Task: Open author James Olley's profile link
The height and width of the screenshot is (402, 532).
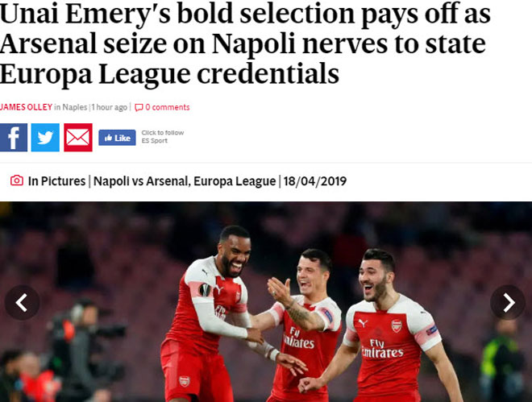Action: [26, 107]
